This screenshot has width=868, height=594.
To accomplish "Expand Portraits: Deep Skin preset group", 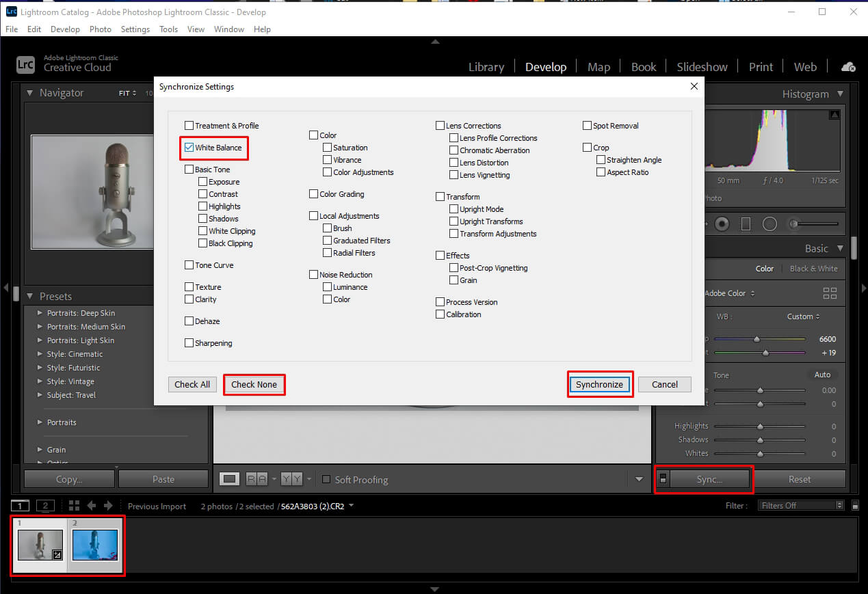I will pyautogui.click(x=40, y=313).
